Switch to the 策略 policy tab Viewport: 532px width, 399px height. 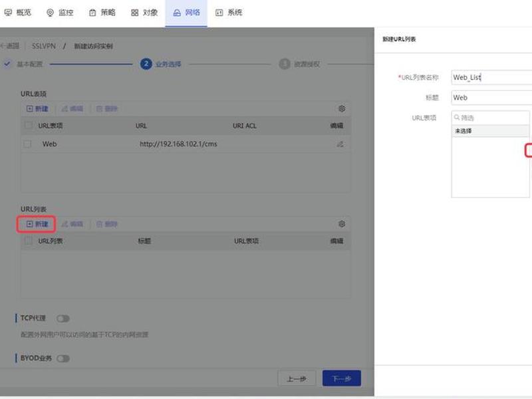tap(102, 13)
